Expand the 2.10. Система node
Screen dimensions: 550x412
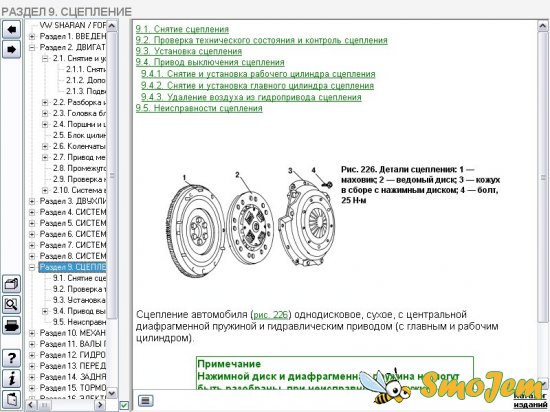tap(45, 190)
